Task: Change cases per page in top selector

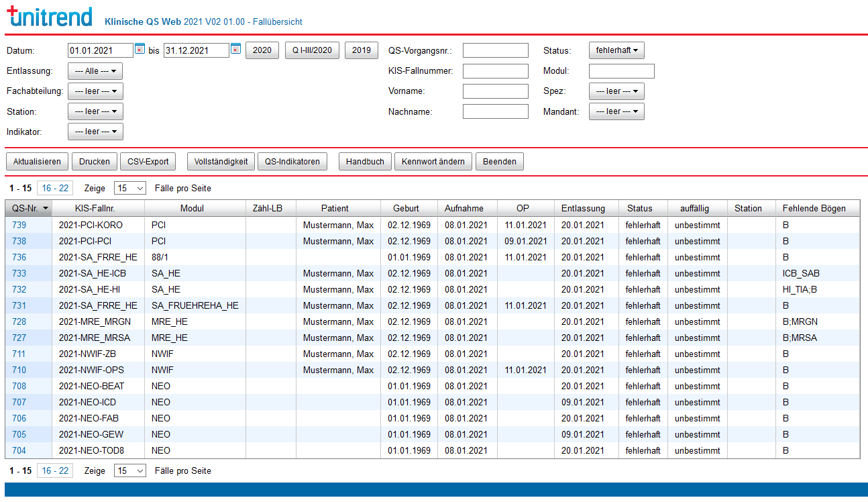Action: point(130,189)
